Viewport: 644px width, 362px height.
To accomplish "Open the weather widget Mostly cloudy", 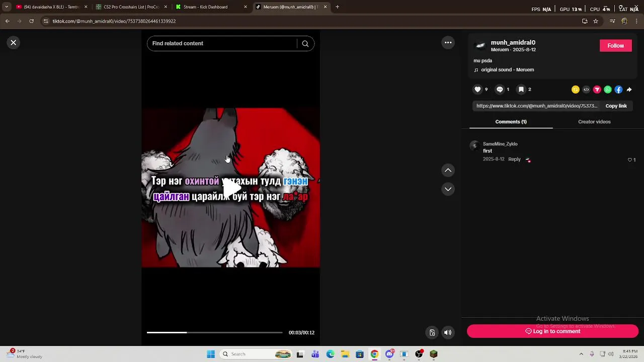I will (x=24, y=354).
